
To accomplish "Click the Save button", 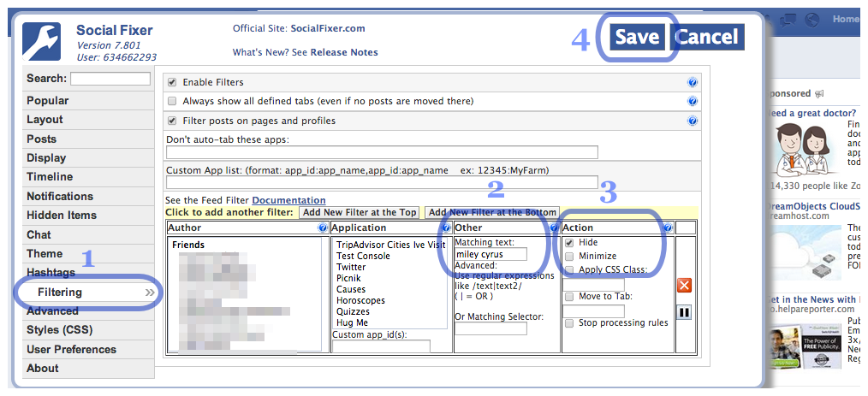I will click(x=637, y=37).
